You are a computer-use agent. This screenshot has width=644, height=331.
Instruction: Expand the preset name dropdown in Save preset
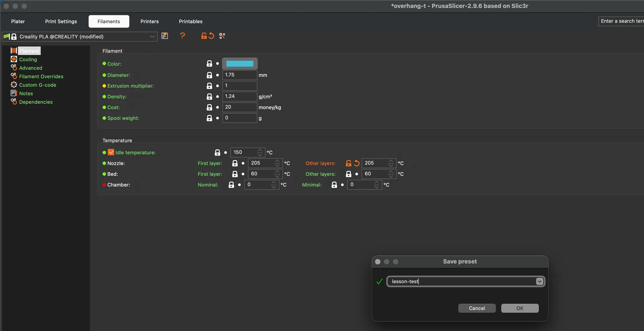(539, 281)
